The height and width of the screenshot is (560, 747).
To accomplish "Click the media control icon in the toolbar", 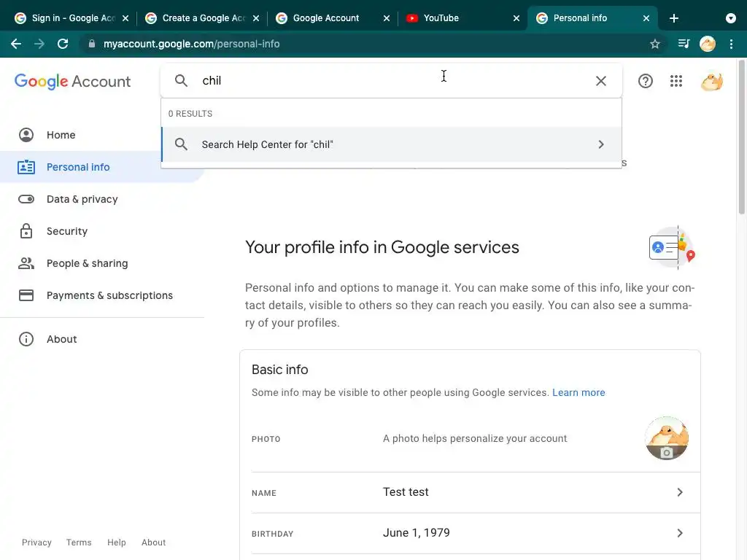I will [684, 44].
